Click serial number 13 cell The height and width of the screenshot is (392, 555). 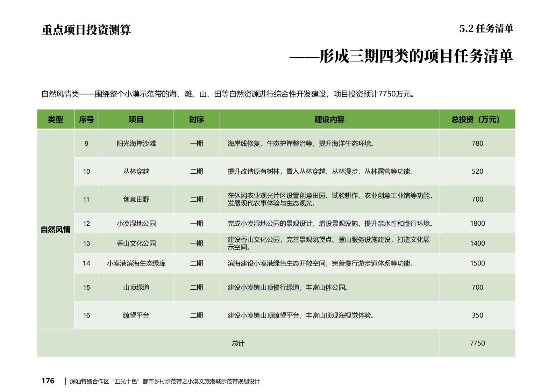[x=86, y=244]
